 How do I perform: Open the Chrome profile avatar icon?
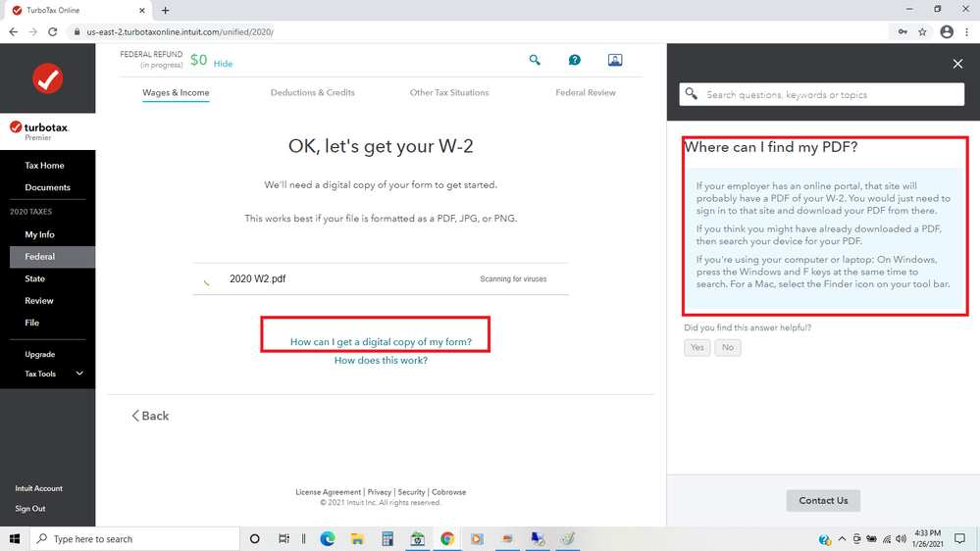[x=947, y=31]
